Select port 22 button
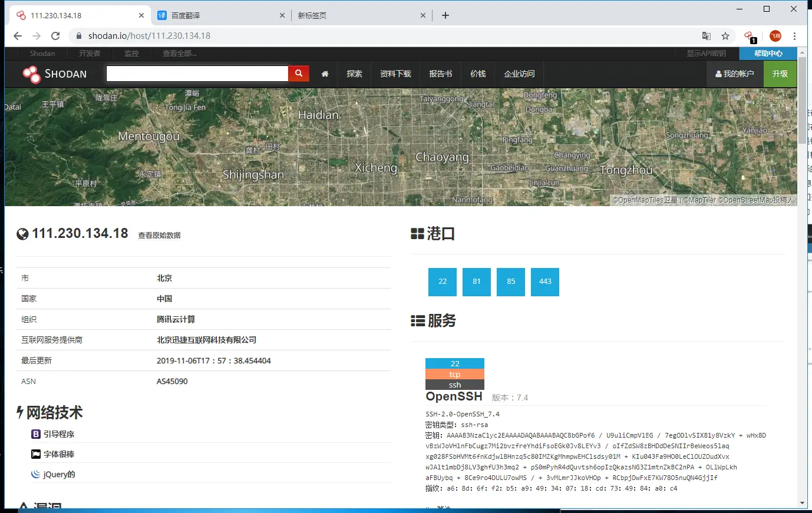 click(x=443, y=282)
